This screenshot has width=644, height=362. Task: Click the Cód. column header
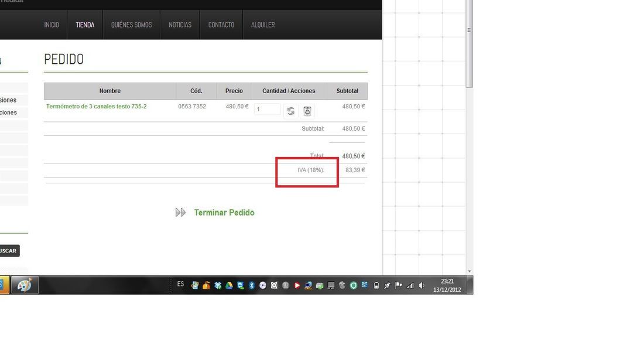(196, 91)
